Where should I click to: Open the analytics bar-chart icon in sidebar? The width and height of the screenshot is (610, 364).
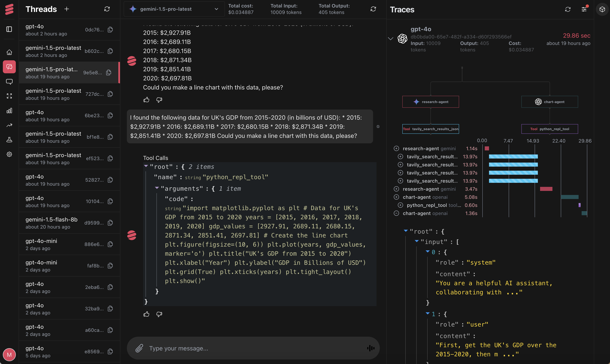point(9,111)
